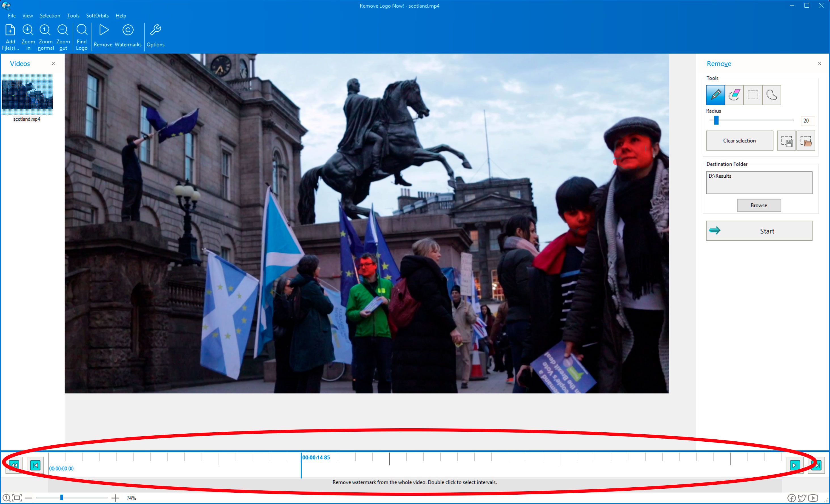Click the destination folder input field
This screenshot has height=504, width=830.
(759, 183)
